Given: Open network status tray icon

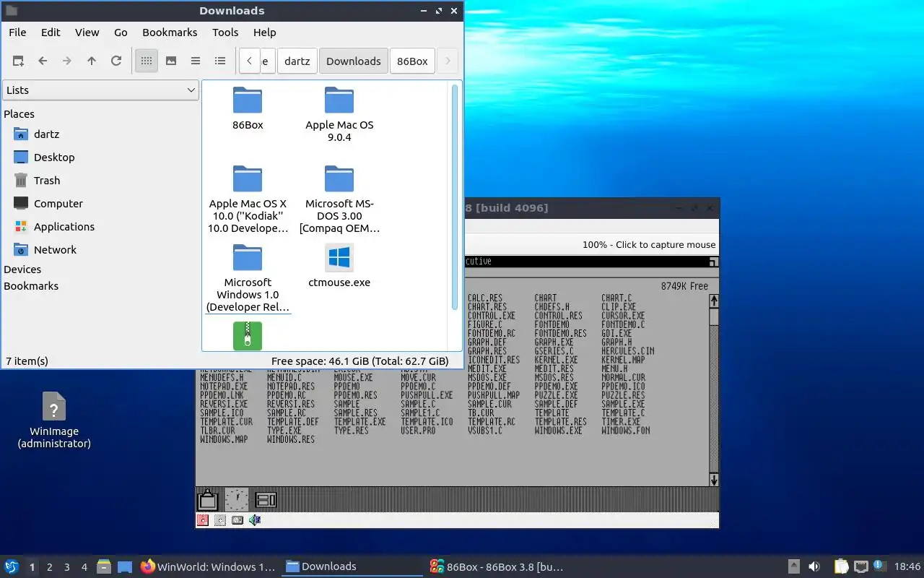Looking at the screenshot, I should [x=860, y=567].
